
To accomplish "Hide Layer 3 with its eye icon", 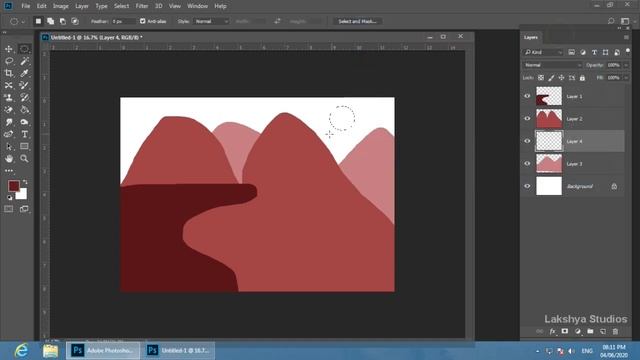I will coord(527,164).
